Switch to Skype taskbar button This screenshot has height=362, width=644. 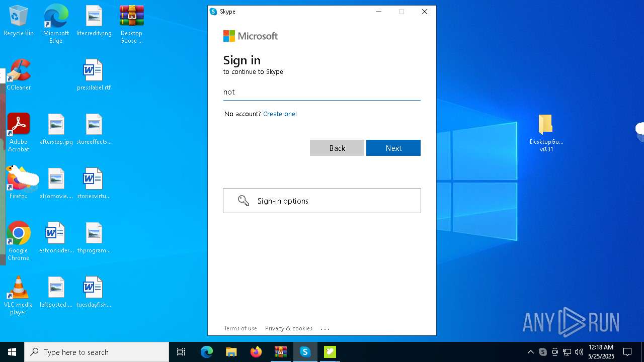(305, 352)
